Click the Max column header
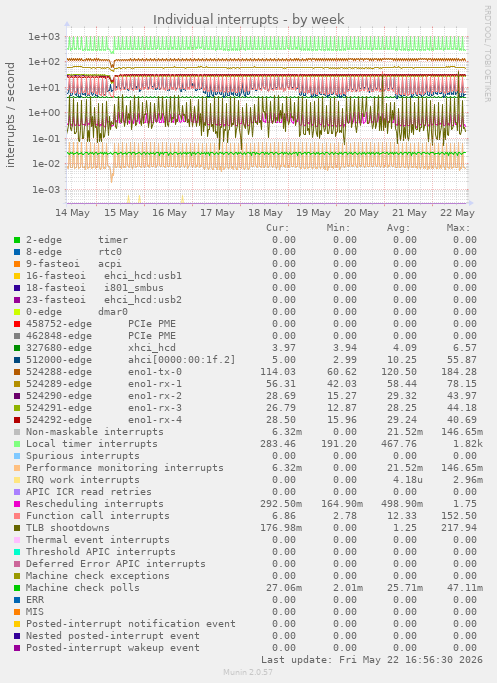 click(x=458, y=228)
